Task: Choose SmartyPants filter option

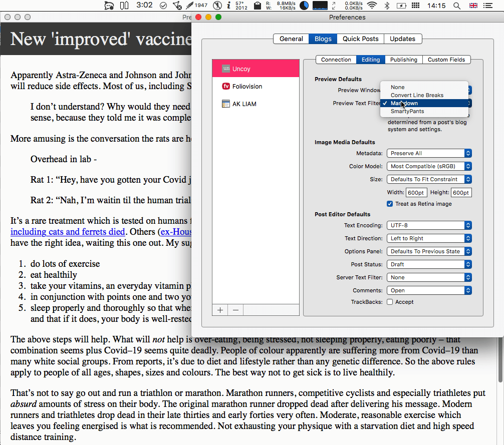Action: 424,111
